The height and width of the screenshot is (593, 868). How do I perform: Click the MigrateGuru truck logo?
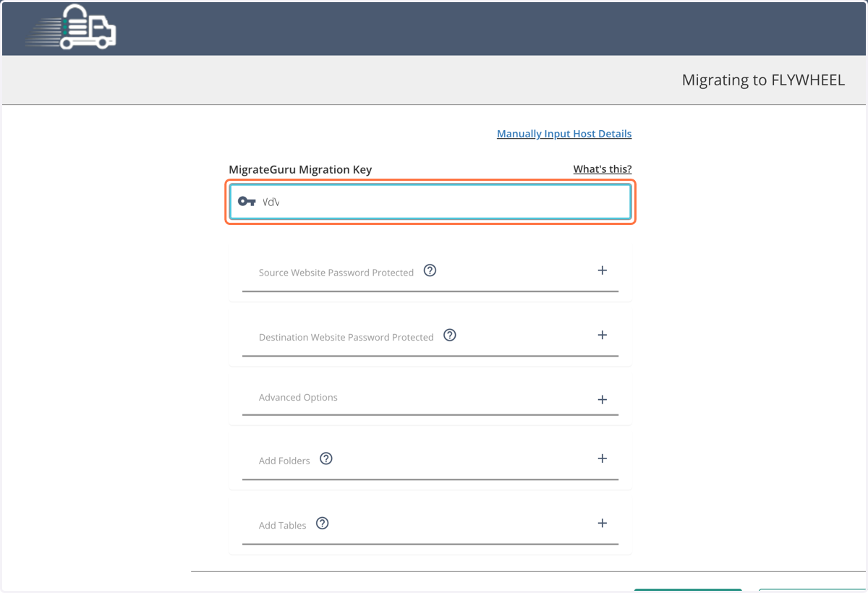(70, 27)
